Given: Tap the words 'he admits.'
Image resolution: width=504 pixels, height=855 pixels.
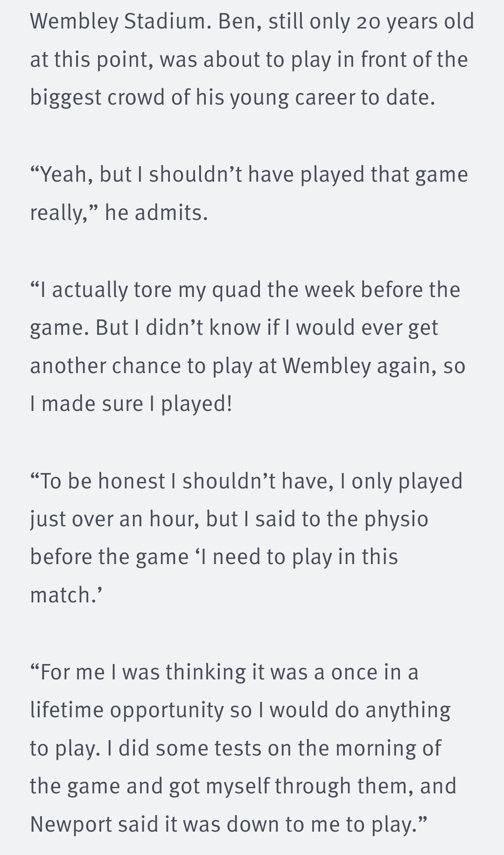Looking at the screenshot, I should (x=156, y=213).
